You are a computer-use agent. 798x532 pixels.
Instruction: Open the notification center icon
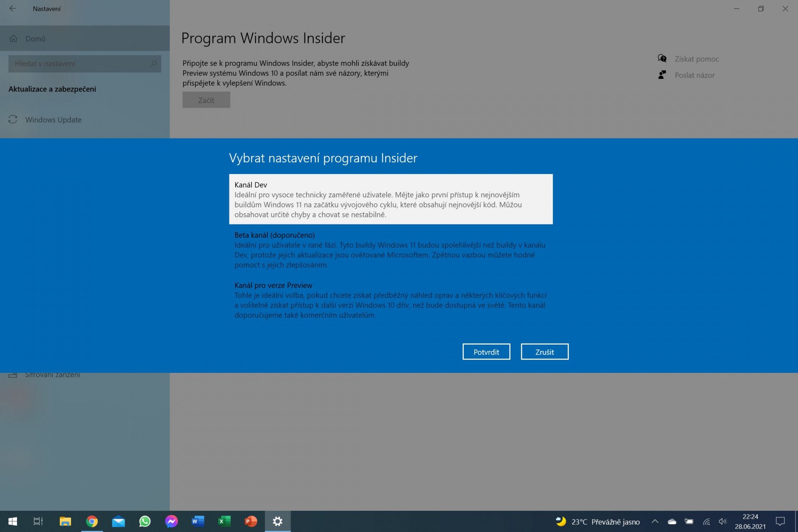point(780,521)
